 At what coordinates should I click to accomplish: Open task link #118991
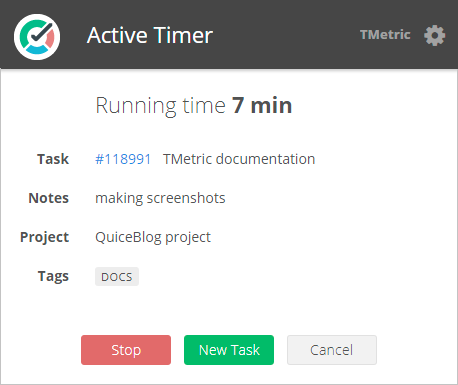coord(123,159)
